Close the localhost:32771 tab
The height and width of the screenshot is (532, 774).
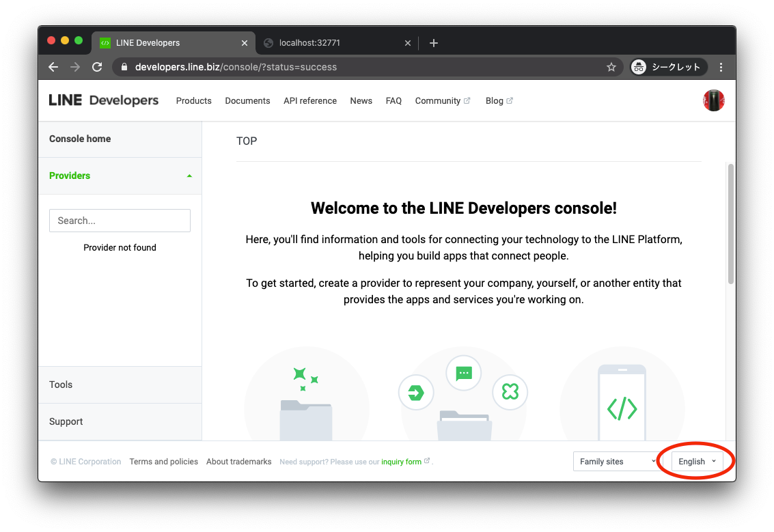pos(408,43)
